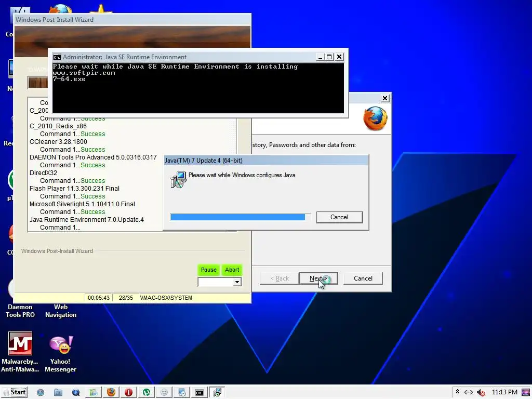Screen dimensions: 532x399
Task: Click the elapsed time 00:05:43 in status bar
Action: pyautogui.click(x=99, y=298)
